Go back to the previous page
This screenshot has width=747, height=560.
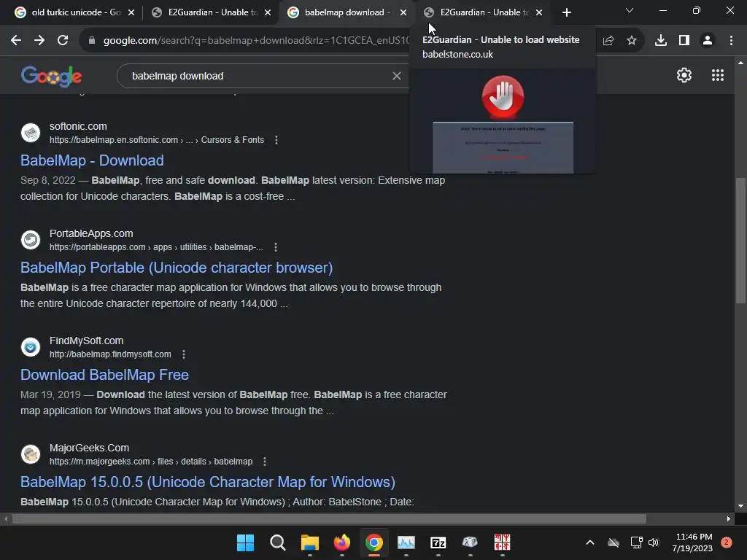coord(16,41)
